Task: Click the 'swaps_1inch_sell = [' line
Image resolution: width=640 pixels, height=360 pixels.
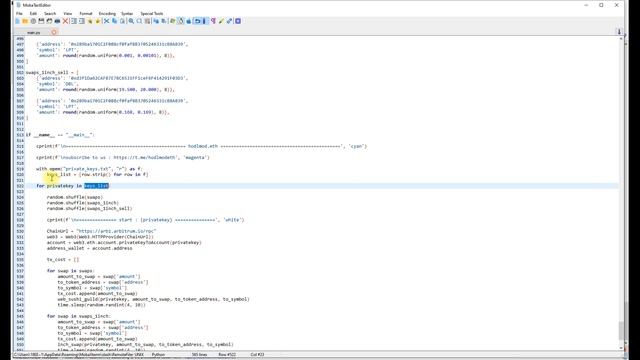Action: (52, 72)
